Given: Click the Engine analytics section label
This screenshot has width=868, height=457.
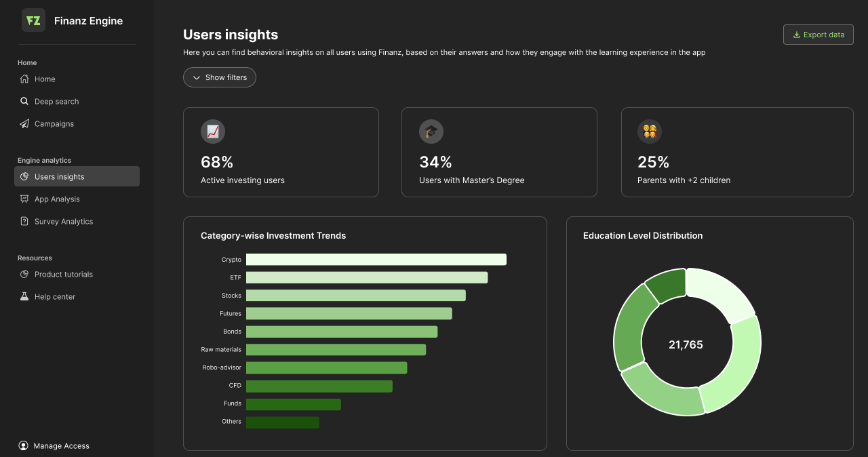Looking at the screenshot, I should pyautogui.click(x=44, y=161).
